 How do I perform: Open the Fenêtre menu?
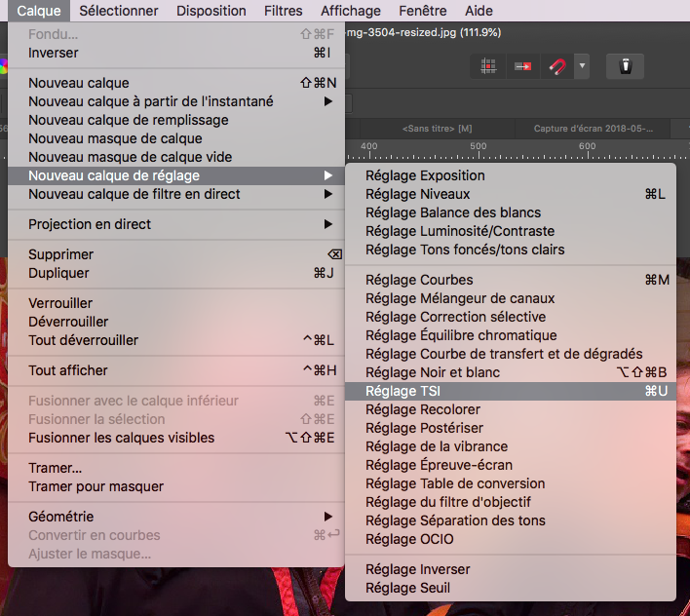pos(423,11)
